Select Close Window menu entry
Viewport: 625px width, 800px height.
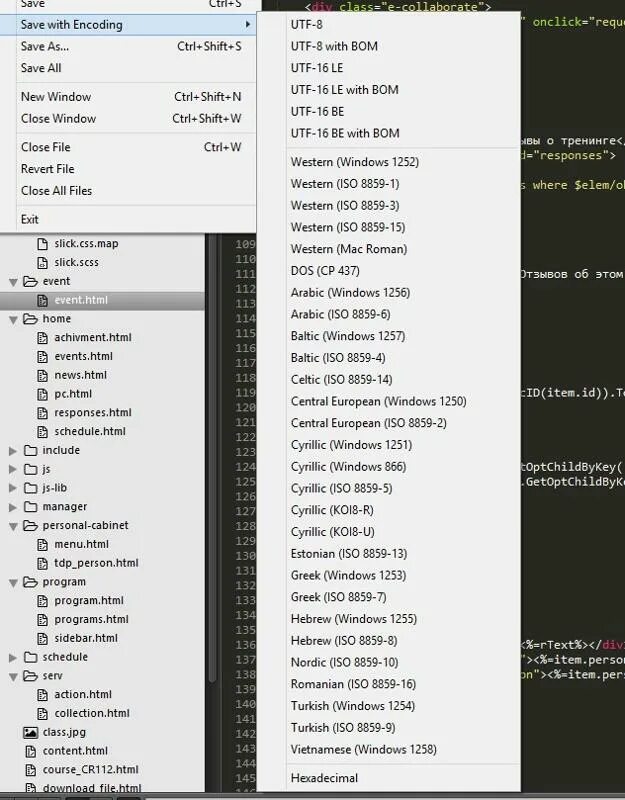click(x=128, y=118)
